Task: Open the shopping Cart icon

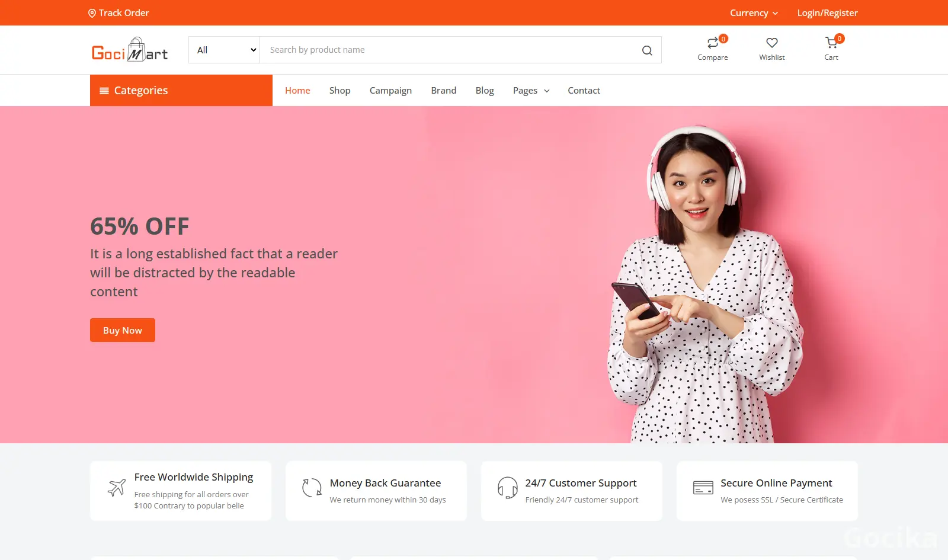Action: pyautogui.click(x=831, y=43)
